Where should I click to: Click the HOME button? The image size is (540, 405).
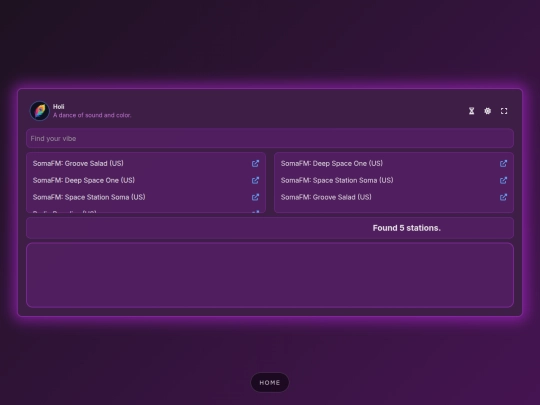point(270,383)
